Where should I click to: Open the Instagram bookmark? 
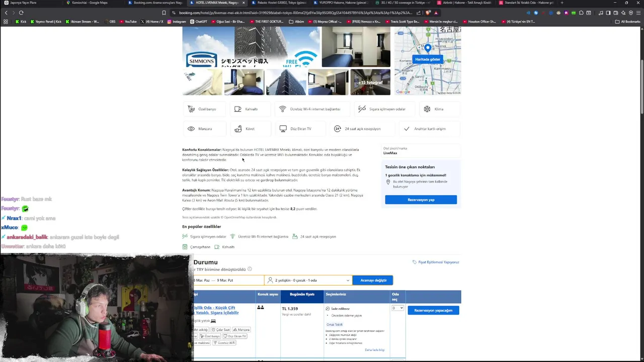point(177,22)
